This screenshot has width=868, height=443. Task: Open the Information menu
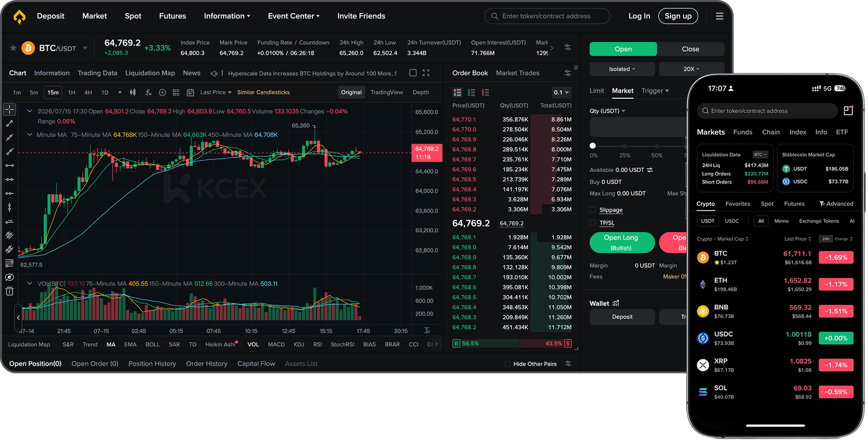point(227,16)
